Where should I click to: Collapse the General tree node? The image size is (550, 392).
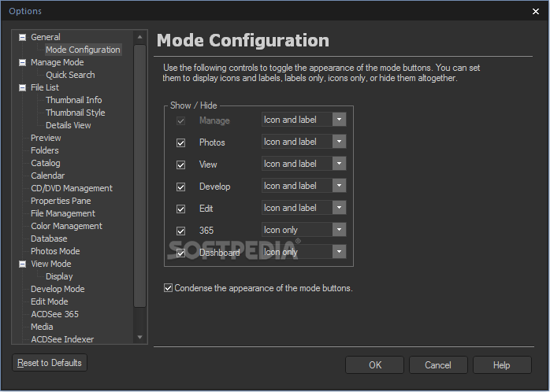22,37
